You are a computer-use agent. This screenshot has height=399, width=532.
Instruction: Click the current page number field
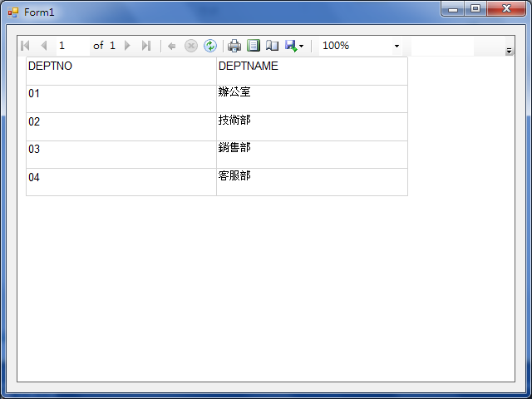point(73,46)
